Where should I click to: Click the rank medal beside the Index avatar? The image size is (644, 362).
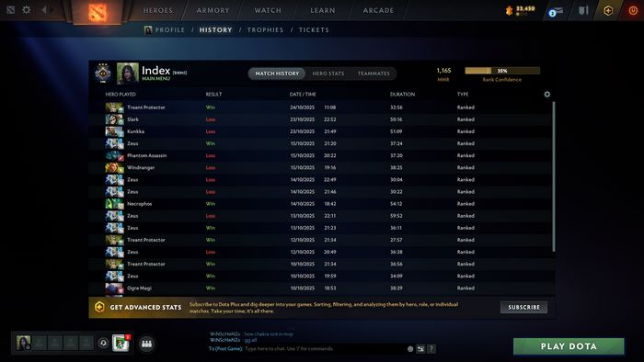103,73
